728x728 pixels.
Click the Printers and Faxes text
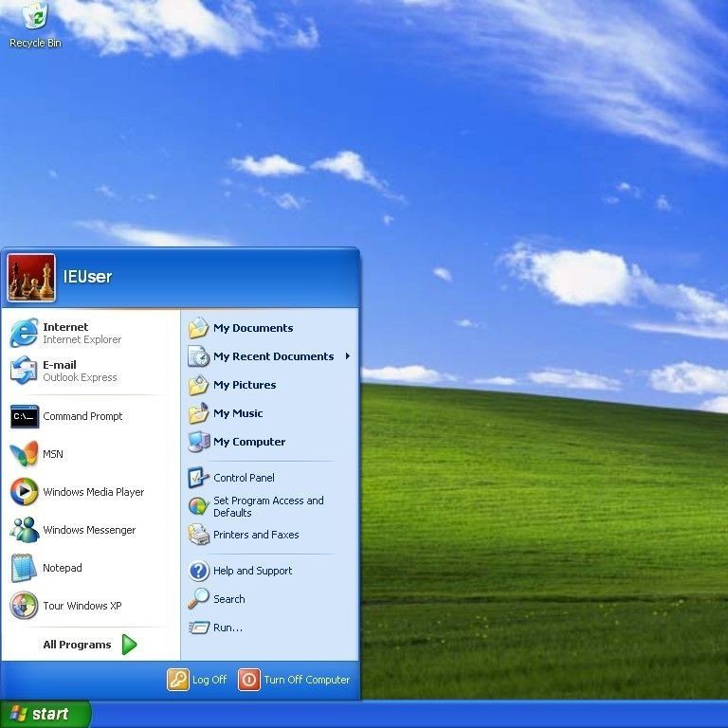click(x=256, y=535)
